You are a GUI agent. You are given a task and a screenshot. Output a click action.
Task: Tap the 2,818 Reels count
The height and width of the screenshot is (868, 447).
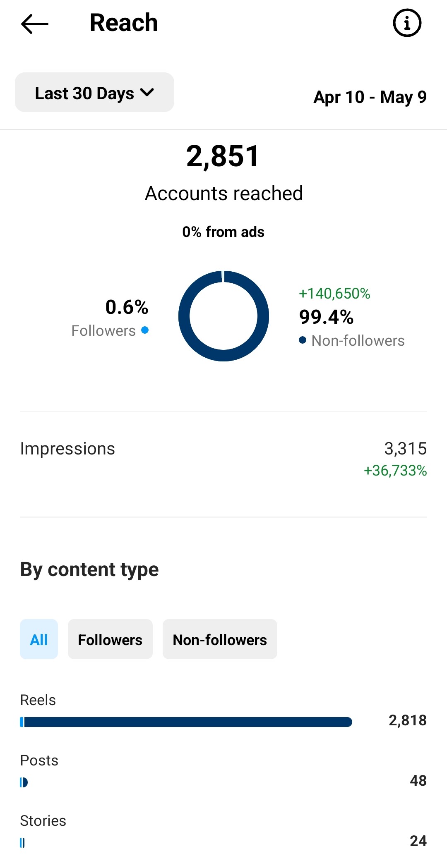[x=407, y=720]
